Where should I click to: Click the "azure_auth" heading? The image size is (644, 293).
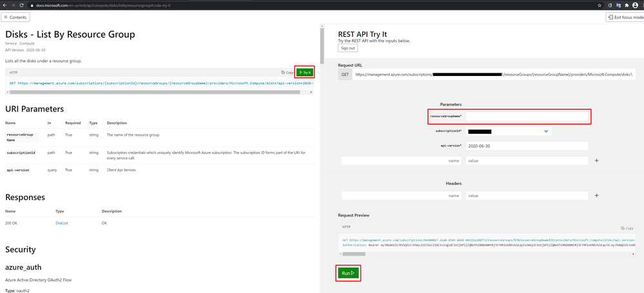[x=23, y=267]
